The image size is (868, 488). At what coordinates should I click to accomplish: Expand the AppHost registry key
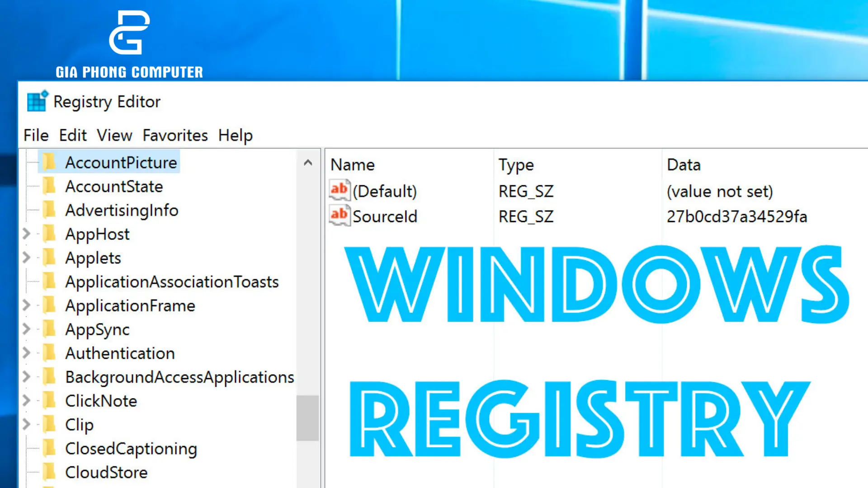(x=26, y=234)
